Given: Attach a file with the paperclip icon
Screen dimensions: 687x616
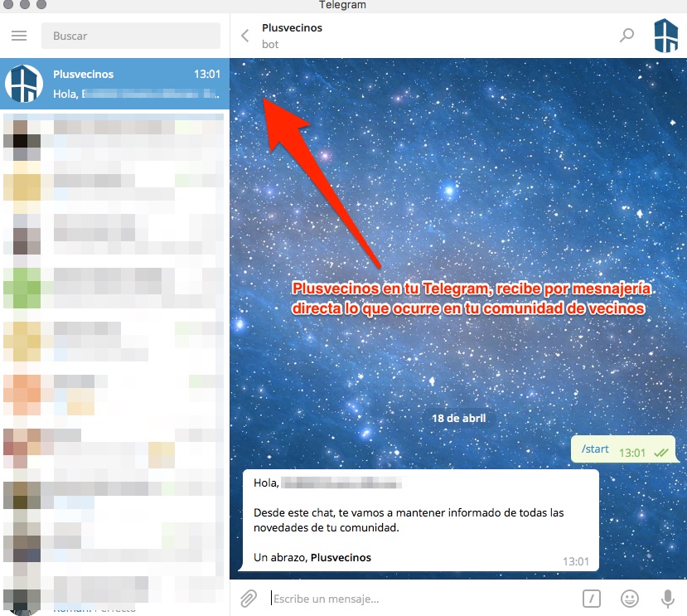Looking at the screenshot, I should coord(248,598).
